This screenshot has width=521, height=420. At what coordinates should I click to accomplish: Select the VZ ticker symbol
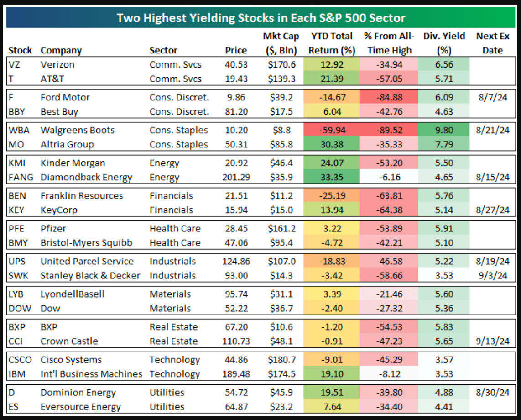(x=15, y=65)
